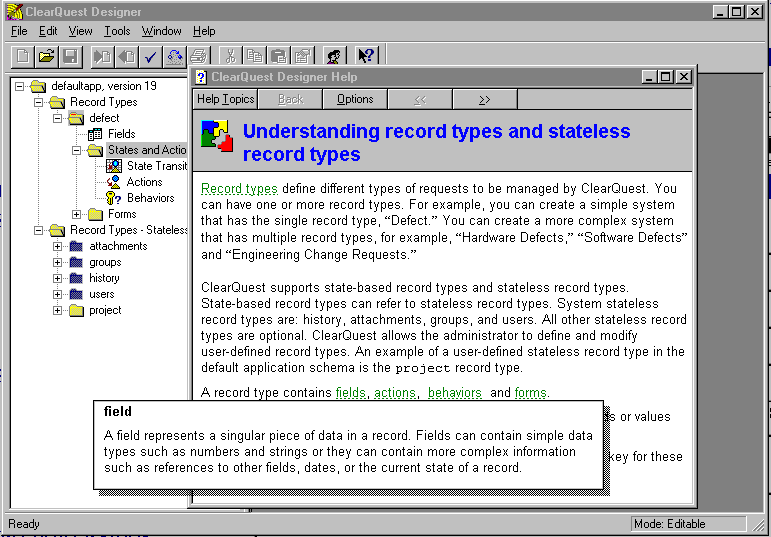Follow the behaviors glossary link
Image resolution: width=771 pixels, height=537 pixels.
coord(455,393)
